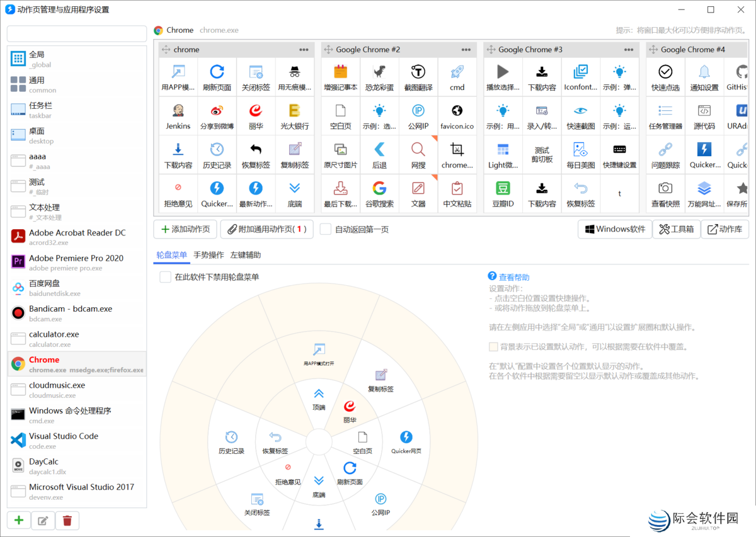The image size is (756, 537).
Task: Select the Jenkins action icon
Action: pos(178,116)
